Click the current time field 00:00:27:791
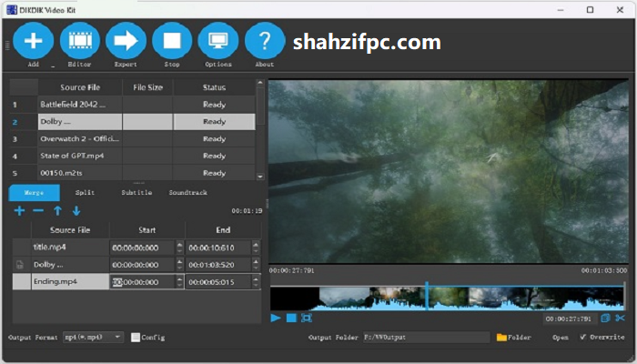The height and width of the screenshot is (364, 637). [x=569, y=318]
